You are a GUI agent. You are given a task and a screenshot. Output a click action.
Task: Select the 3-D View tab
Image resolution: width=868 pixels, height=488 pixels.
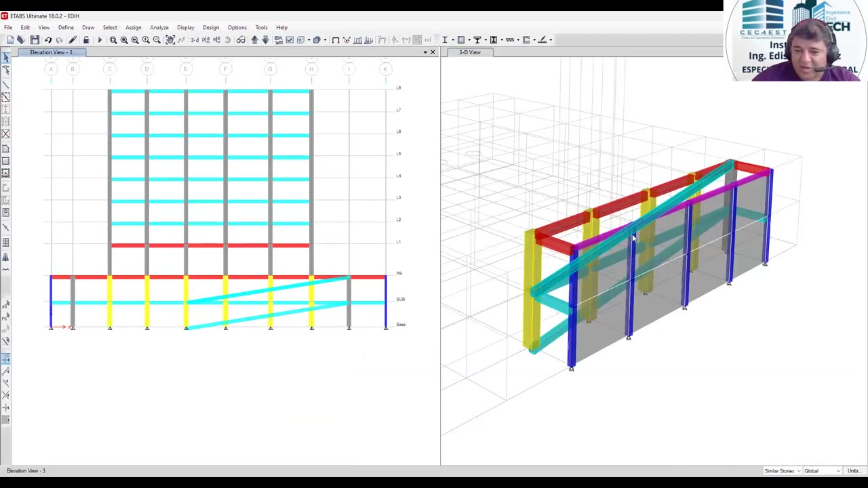pos(469,52)
